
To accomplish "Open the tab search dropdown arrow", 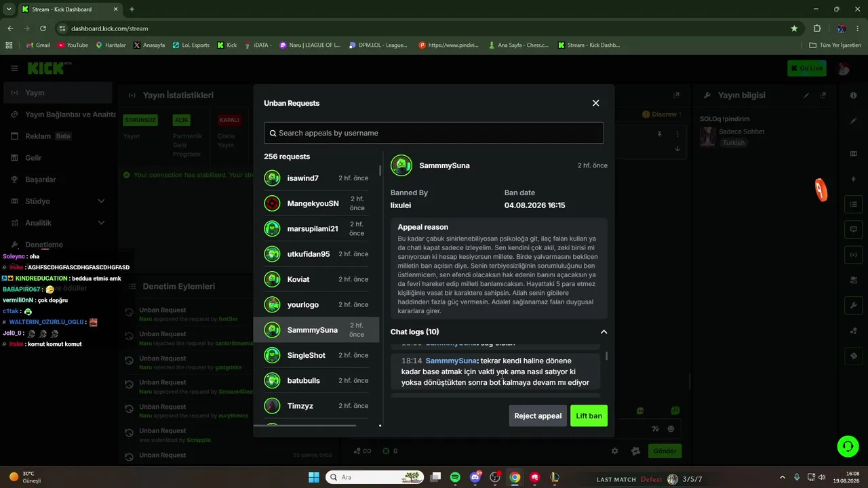I will pos(9,9).
